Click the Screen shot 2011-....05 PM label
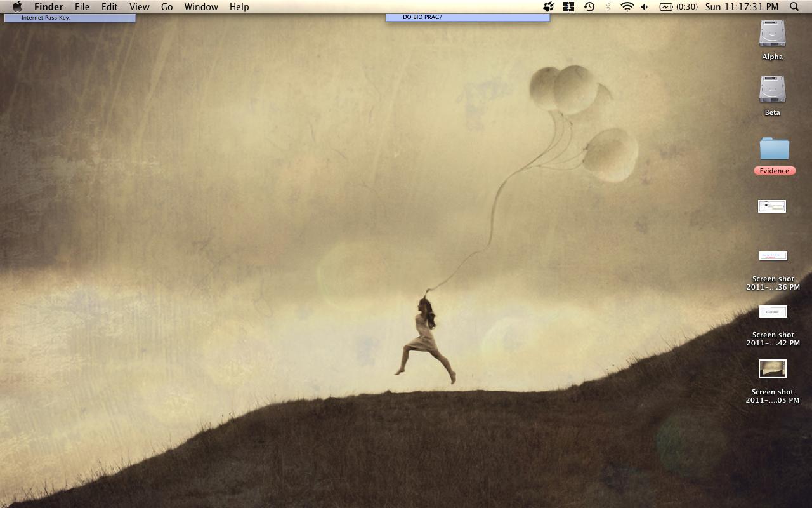Viewport: 812px width, 508px height. [x=773, y=396]
